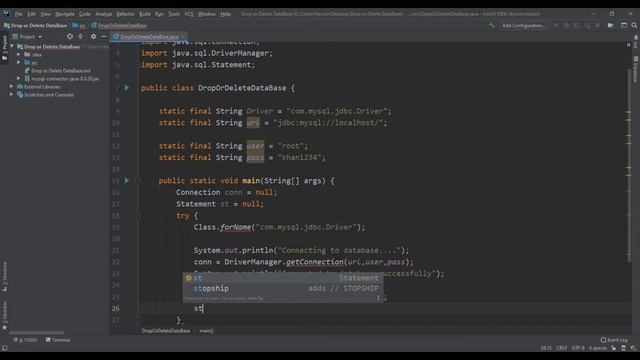The height and width of the screenshot is (360, 640).
Task: Hide the Project panel with minus icon
Action: pos(104,37)
